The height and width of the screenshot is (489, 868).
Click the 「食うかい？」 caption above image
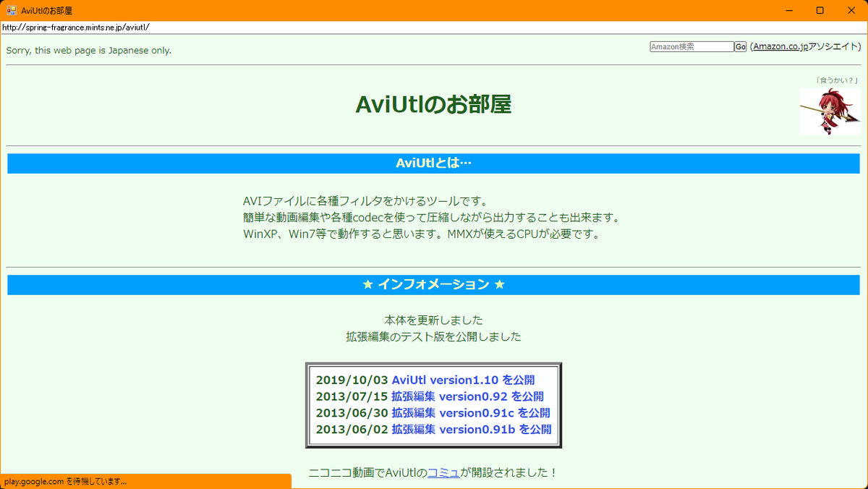pyautogui.click(x=837, y=80)
